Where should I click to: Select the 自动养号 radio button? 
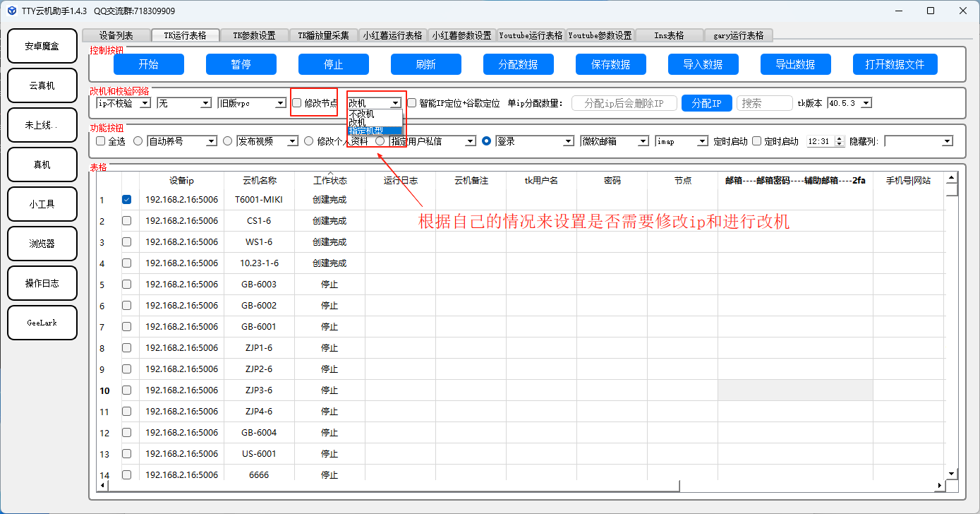tap(138, 141)
